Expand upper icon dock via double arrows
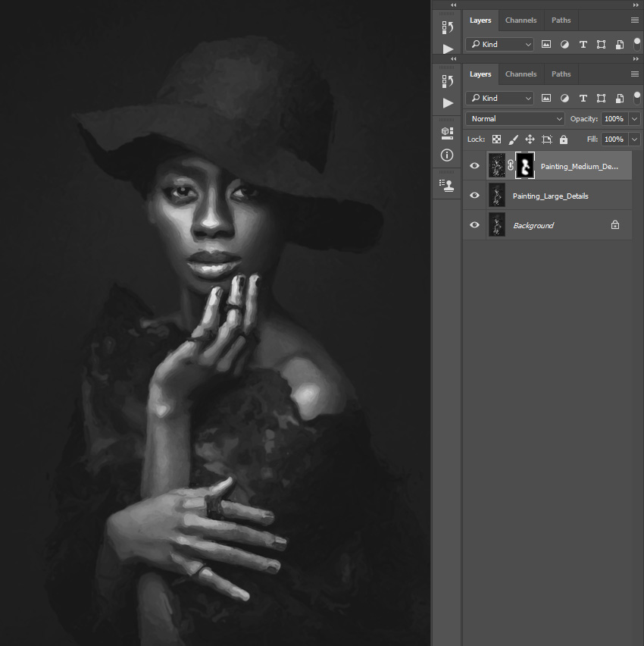This screenshot has height=646, width=644. (x=453, y=5)
